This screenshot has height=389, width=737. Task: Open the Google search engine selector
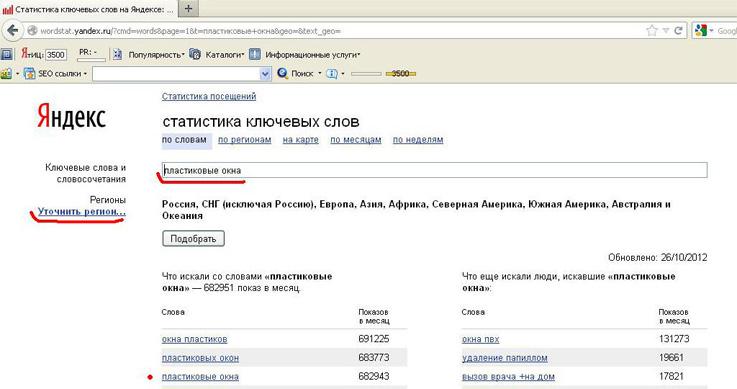tap(704, 31)
